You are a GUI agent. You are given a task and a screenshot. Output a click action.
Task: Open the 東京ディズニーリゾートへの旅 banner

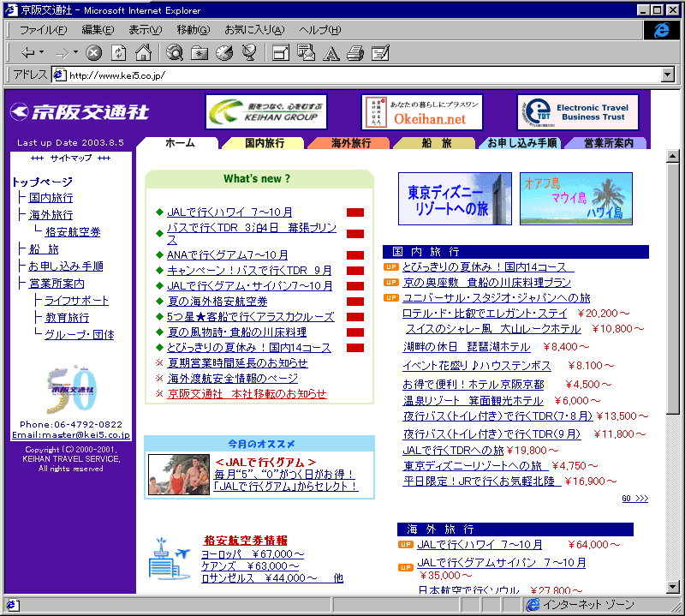pyautogui.click(x=455, y=199)
